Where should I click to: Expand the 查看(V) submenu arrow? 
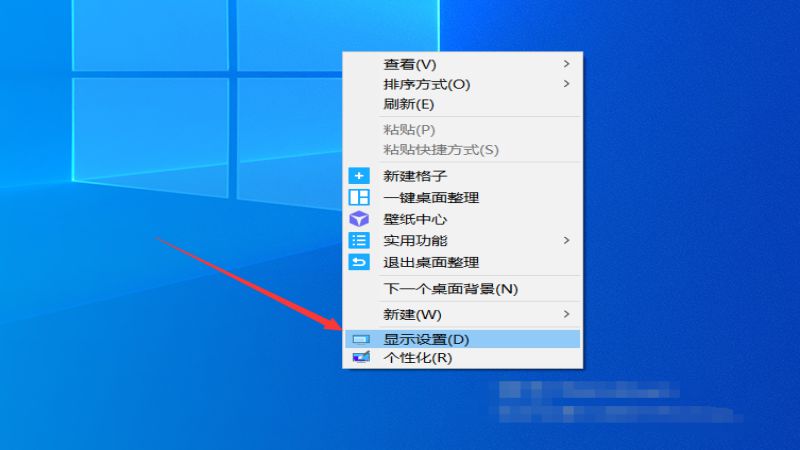pyautogui.click(x=566, y=64)
